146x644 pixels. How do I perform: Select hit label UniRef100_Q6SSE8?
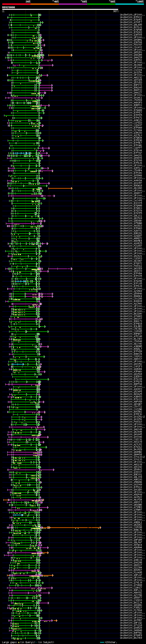[131, 268]
